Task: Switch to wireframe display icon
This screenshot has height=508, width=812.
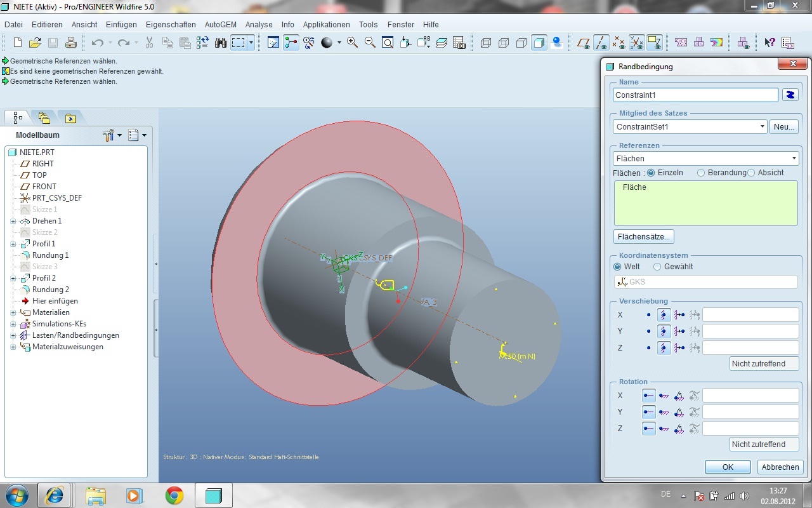Action: click(486, 43)
